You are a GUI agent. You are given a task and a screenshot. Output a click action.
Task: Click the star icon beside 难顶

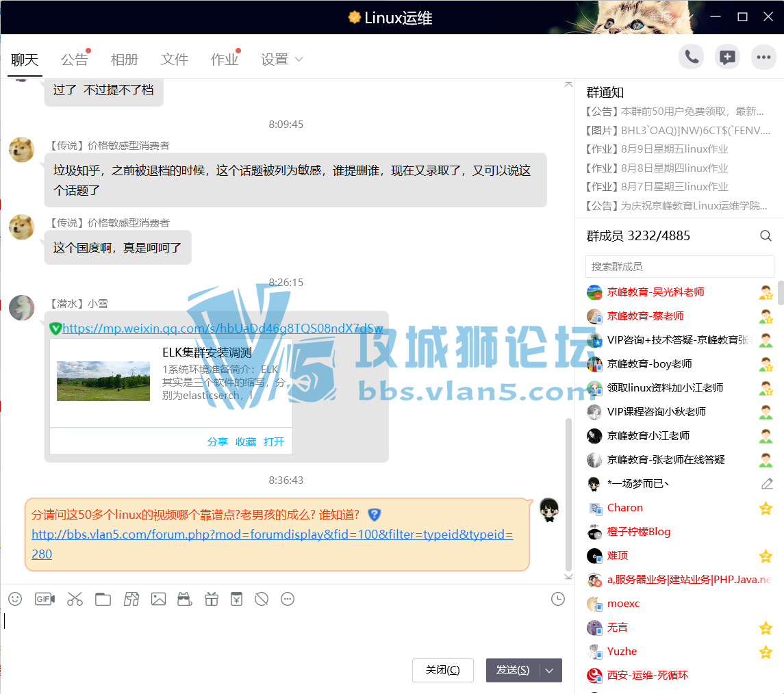click(766, 556)
